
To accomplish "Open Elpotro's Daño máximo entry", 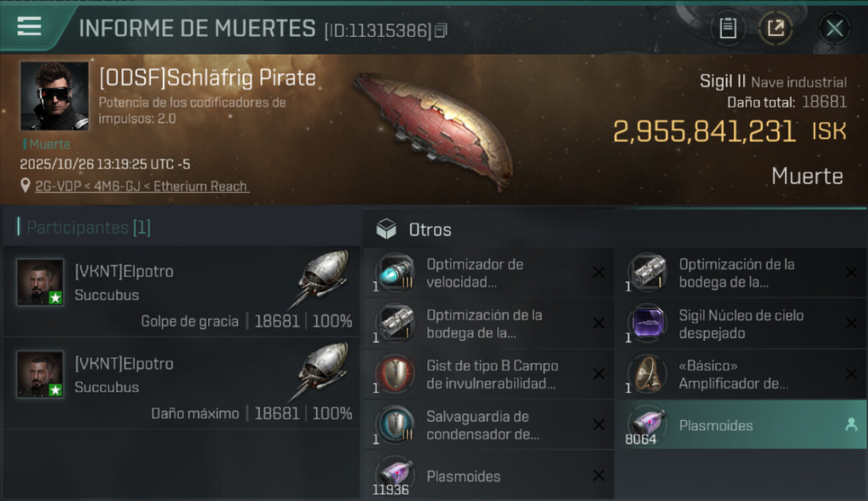I will (x=182, y=383).
